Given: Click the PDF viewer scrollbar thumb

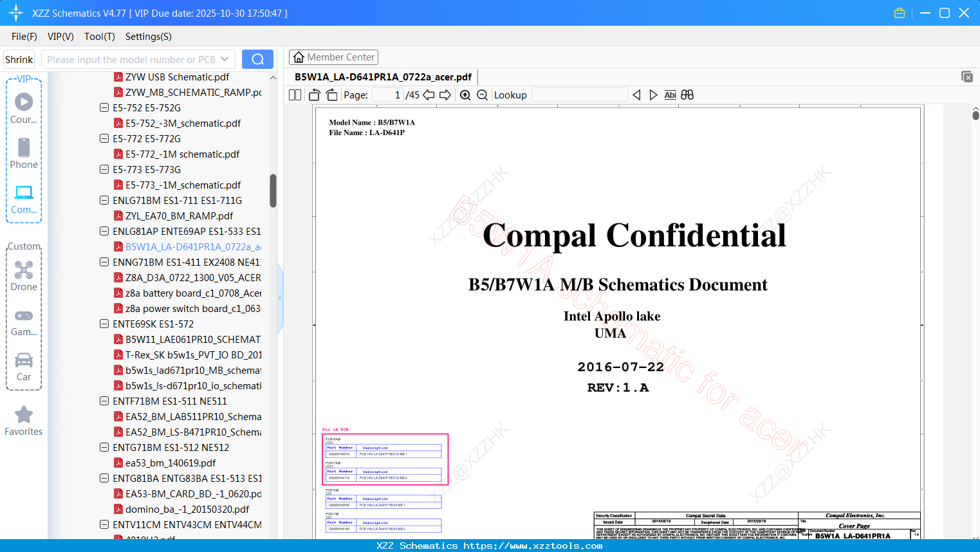Looking at the screenshot, I should tap(975, 115).
